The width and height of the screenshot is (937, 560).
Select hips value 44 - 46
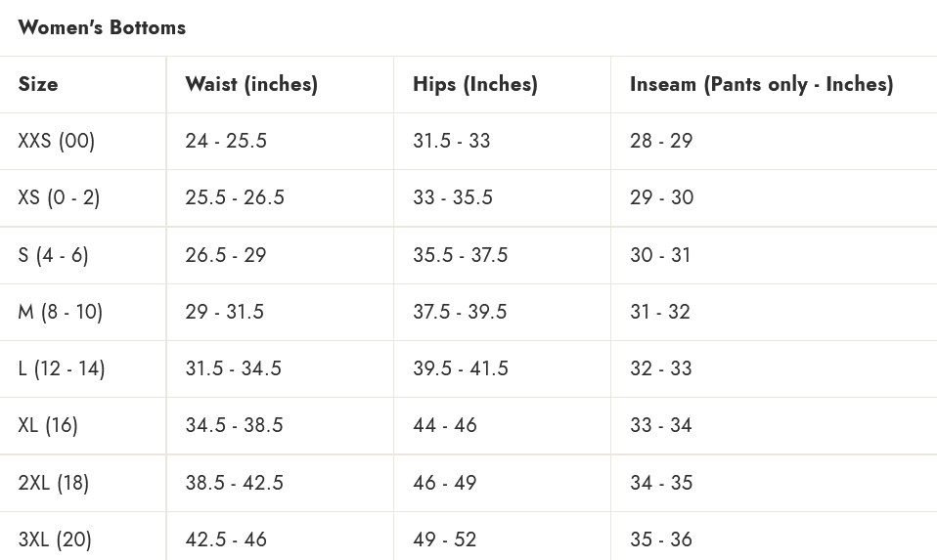coord(445,425)
